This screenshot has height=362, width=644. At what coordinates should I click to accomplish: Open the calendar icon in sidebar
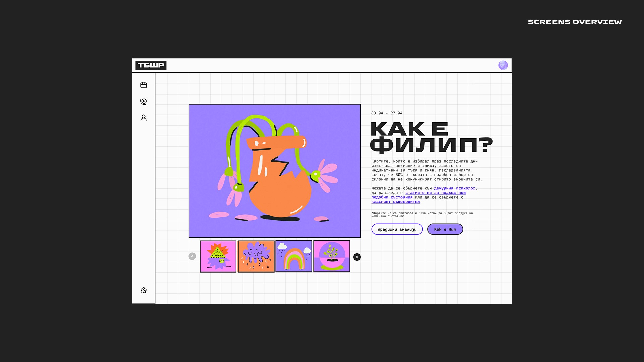pyautogui.click(x=144, y=85)
